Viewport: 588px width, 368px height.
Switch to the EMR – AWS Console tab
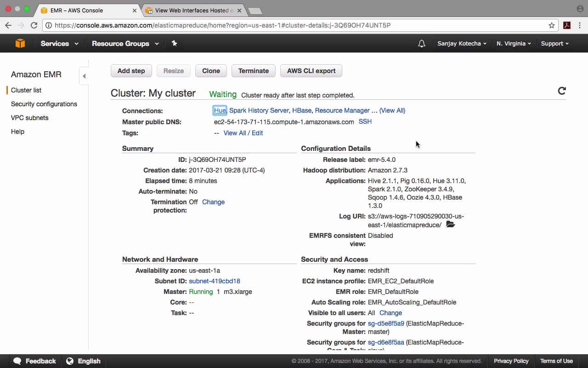click(x=87, y=10)
